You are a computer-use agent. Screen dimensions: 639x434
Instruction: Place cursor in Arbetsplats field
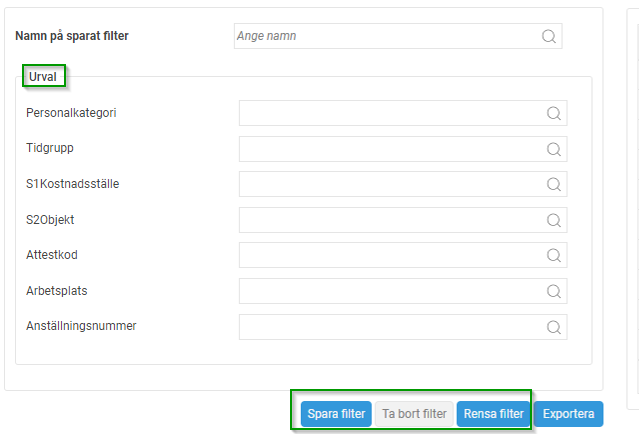click(390, 291)
